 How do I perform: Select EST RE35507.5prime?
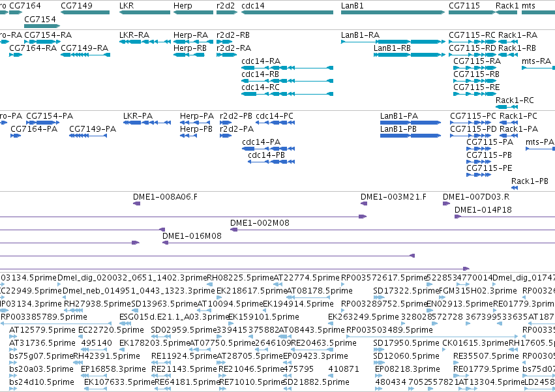tap(456, 363)
